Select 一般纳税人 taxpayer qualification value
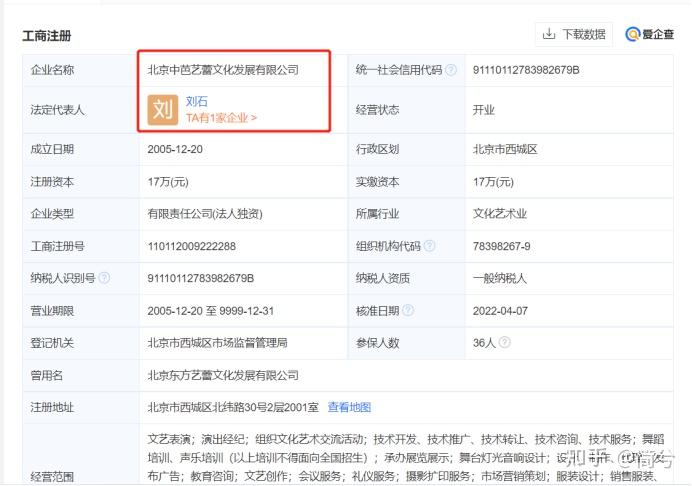Image resolution: width=692 pixels, height=486 pixels. (500, 279)
